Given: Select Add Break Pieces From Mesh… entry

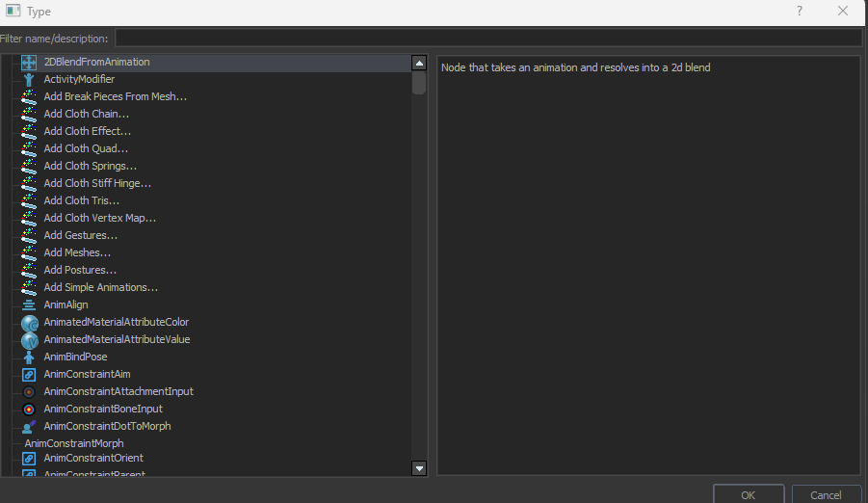Looking at the screenshot, I should pyautogui.click(x=116, y=96).
